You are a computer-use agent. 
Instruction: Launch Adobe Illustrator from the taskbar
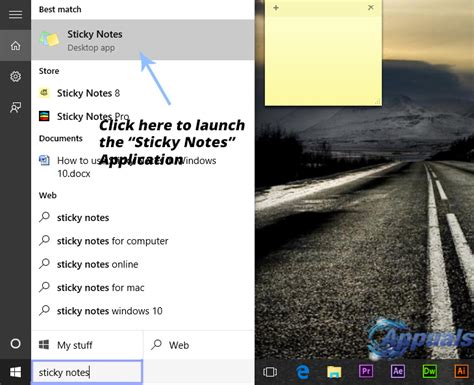coord(462,371)
